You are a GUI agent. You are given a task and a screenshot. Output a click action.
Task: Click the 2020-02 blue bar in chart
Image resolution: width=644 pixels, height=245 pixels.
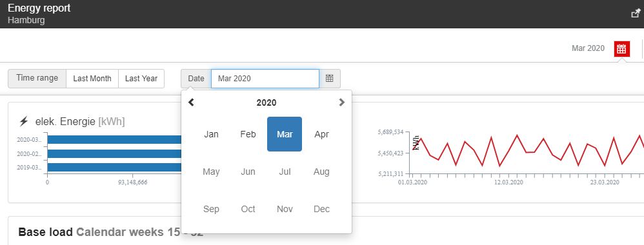pos(114,153)
